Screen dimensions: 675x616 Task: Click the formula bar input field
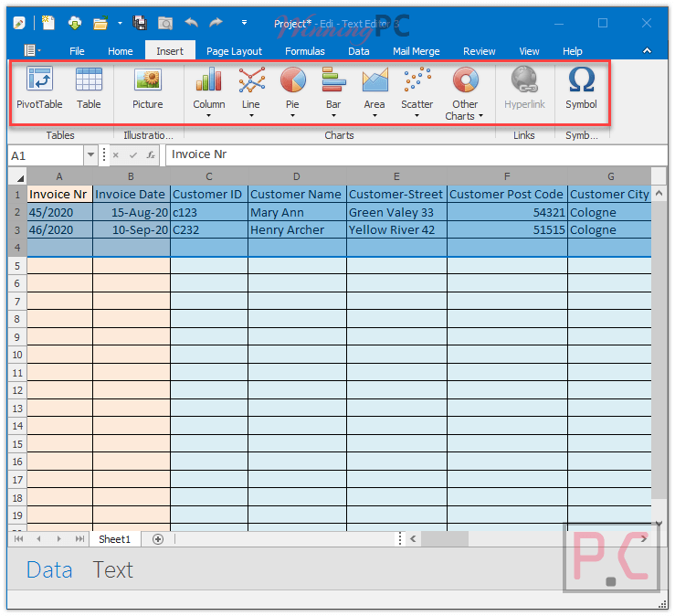(x=411, y=155)
